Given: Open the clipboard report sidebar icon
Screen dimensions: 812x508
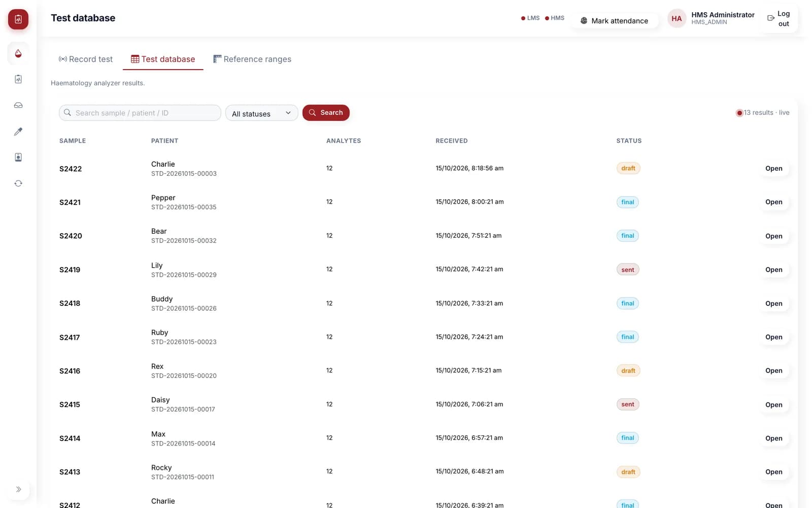Looking at the screenshot, I should click(x=18, y=79).
